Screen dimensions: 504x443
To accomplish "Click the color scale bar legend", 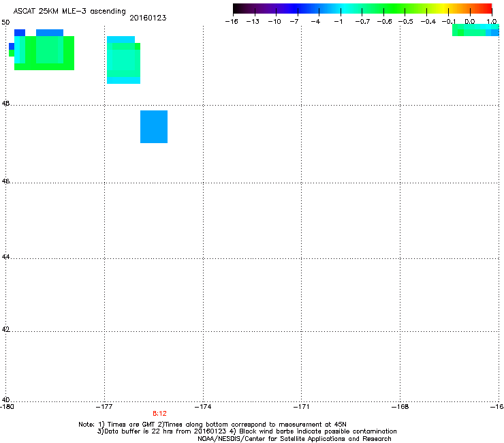I will 362,8.
